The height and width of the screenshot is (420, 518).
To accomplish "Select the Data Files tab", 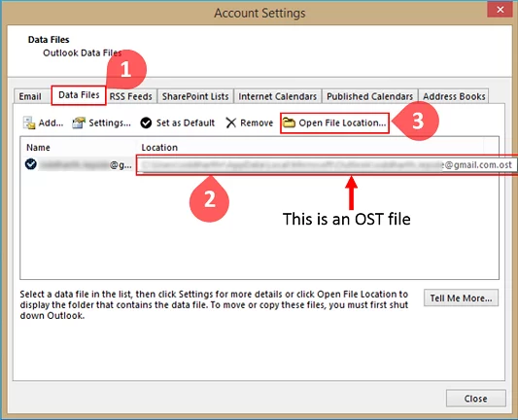I will tap(79, 95).
